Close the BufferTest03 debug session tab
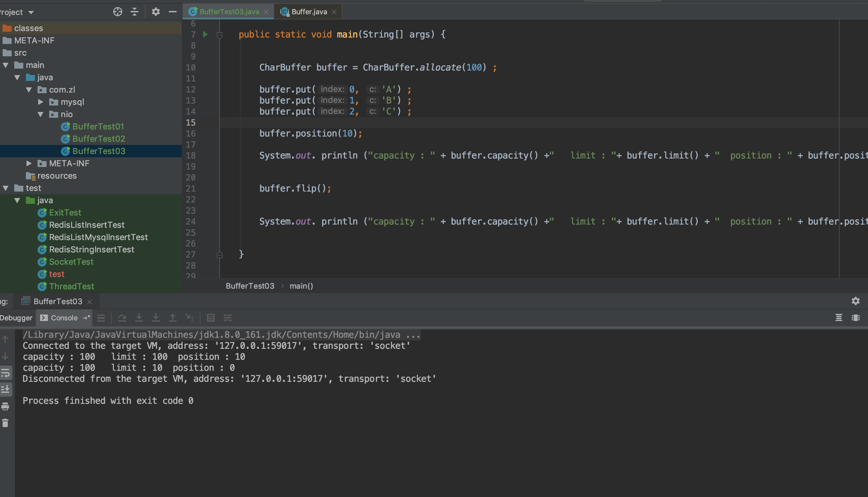This screenshot has width=868, height=497. 90,302
